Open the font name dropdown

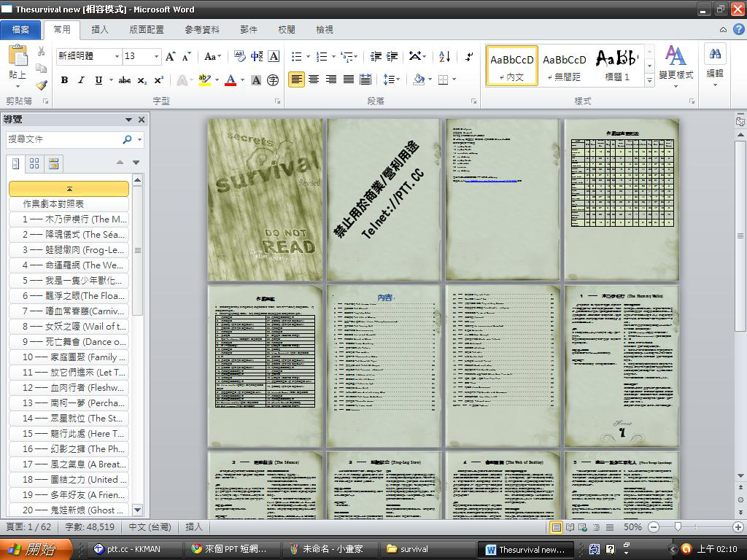click(x=117, y=57)
